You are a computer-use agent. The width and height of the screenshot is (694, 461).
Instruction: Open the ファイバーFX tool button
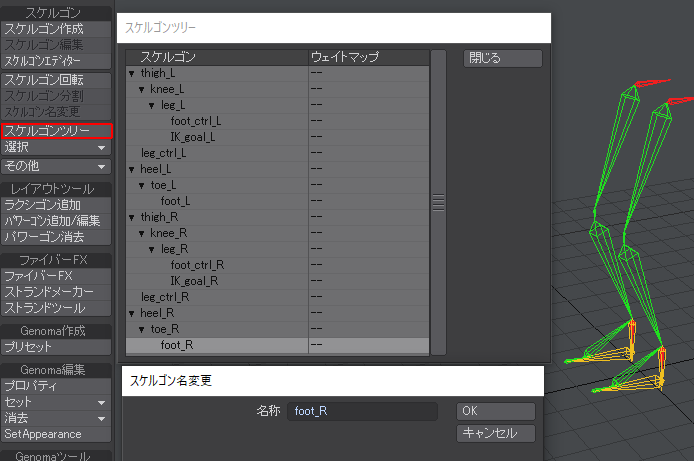click(x=56, y=276)
